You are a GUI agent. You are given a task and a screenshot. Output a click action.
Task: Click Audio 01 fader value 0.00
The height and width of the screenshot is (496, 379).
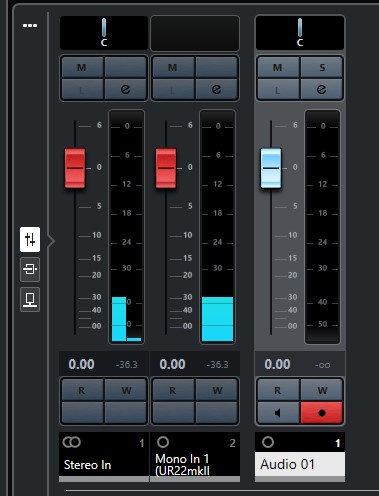click(x=277, y=364)
